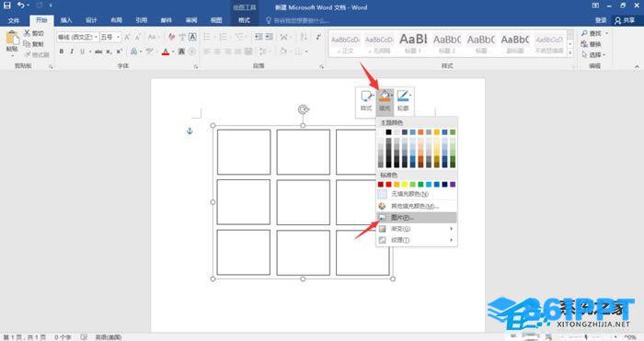Open the Select dropdown in editing group

click(594, 54)
